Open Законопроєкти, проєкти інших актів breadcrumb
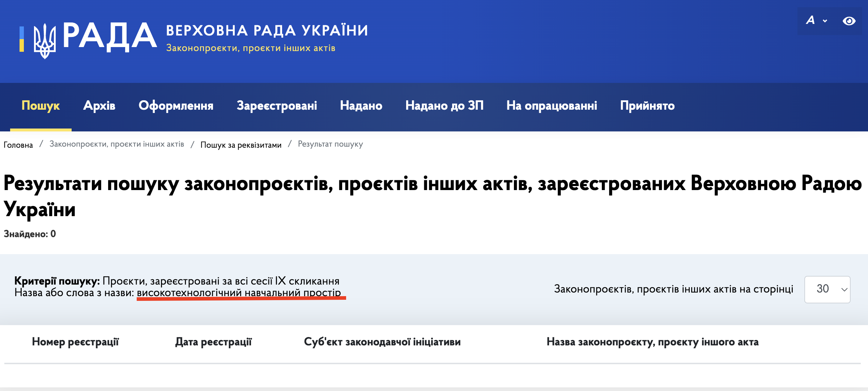Image resolution: width=868 pixels, height=391 pixels. point(117,144)
